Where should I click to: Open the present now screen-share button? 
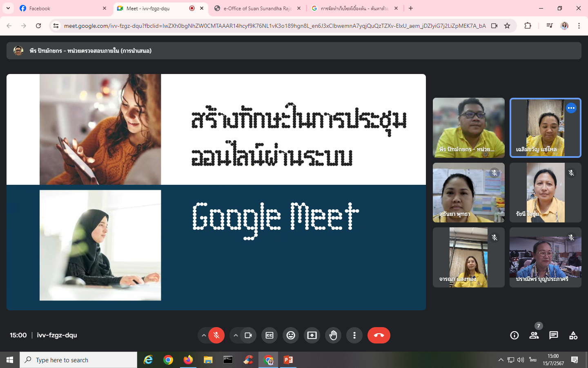pyautogui.click(x=312, y=335)
